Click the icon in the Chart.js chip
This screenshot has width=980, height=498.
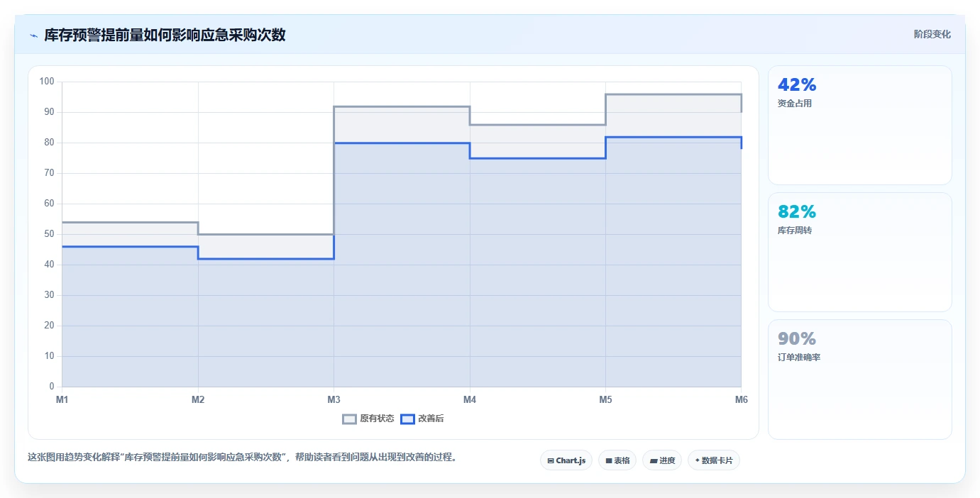click(551, 461)
